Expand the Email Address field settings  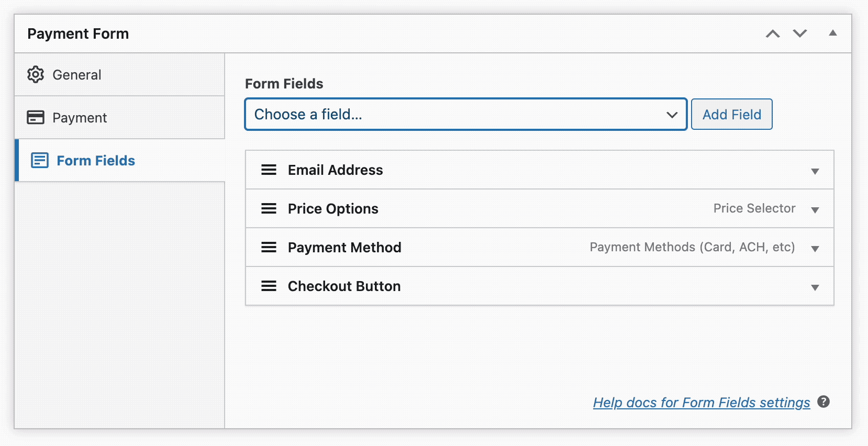(x=815, y=171)
